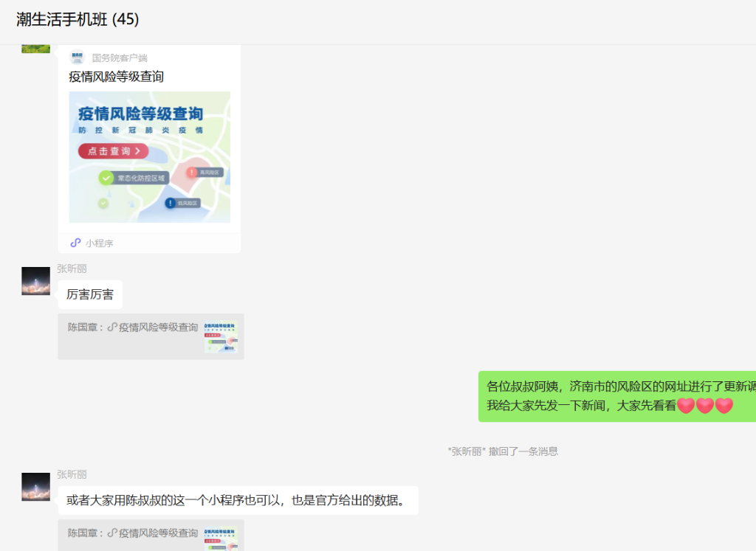Screen dimensions: 756x551
Task: Click the notice that 张昕丽 recalled a message
Action: [x=503, y=451]
